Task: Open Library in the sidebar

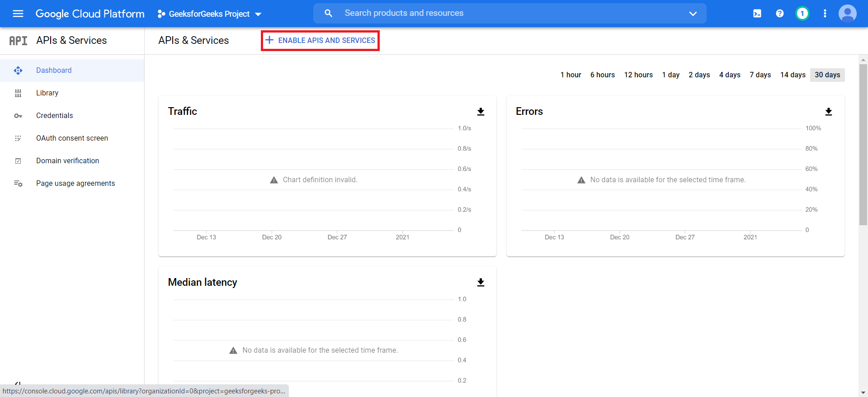Action: tap(72, 93)
